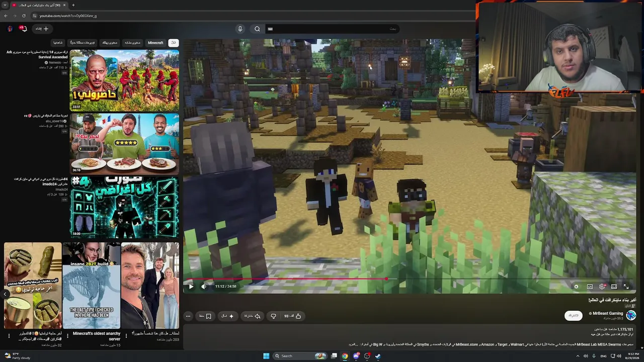Select the Minecraft filter chip
Screen dimensions: 644x362
[x=155, y=43]
